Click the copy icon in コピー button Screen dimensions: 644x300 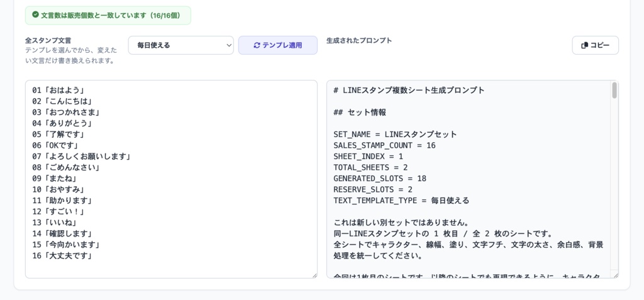pyautogui.click(x=585, y=45)
